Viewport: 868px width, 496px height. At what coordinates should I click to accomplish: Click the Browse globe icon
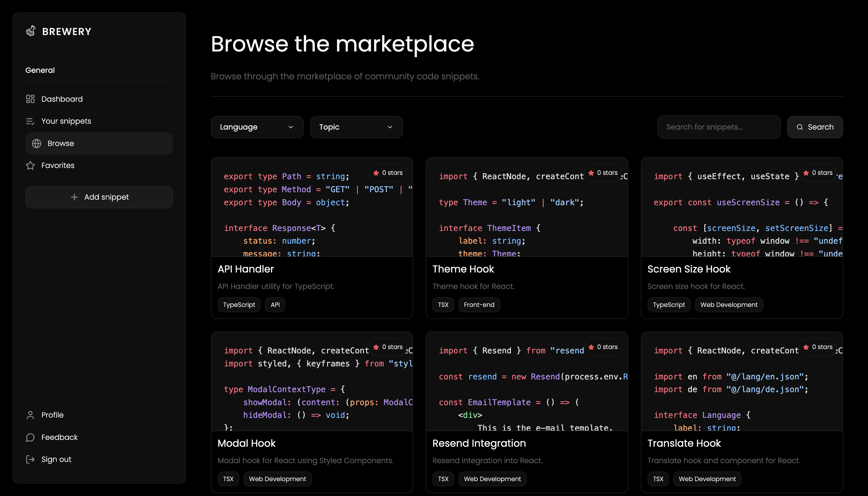coord(37,144)
